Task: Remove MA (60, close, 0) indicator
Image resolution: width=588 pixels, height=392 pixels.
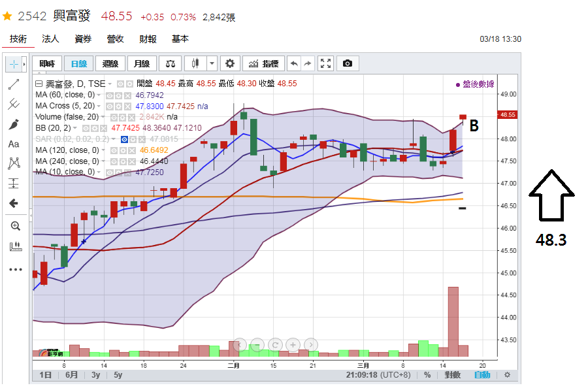Action: coord(128,95)
